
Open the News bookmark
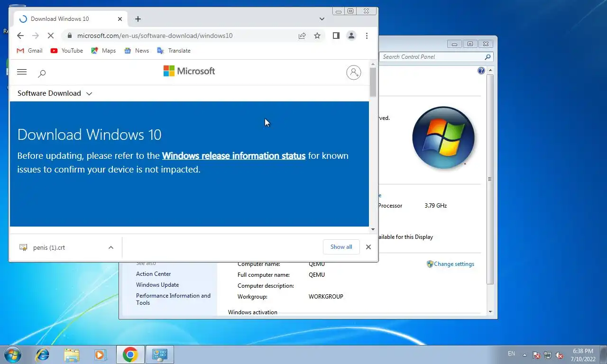(137, 51)
